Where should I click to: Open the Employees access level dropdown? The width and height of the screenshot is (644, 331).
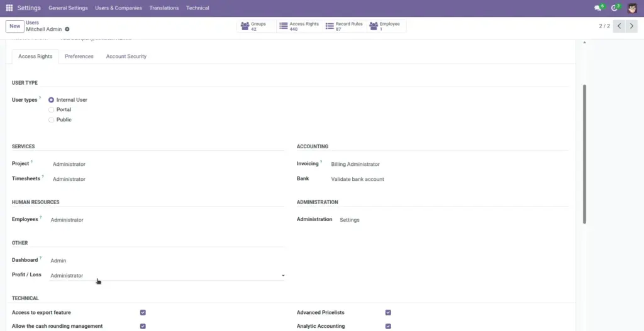tap(167, 220)
